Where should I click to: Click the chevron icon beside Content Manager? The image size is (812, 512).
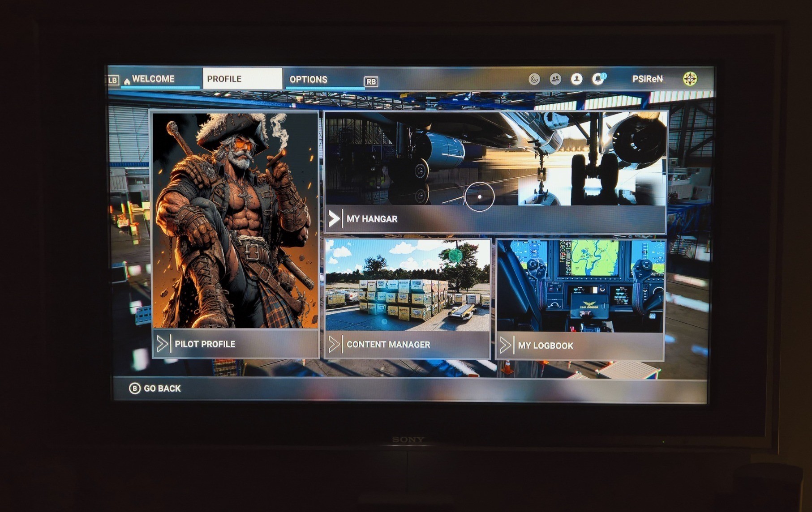pyautogui.click(x=334, y=345)
